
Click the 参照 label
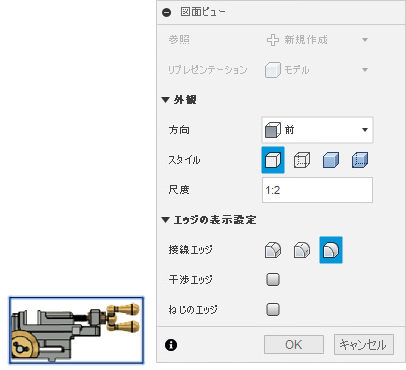point(179,40)
